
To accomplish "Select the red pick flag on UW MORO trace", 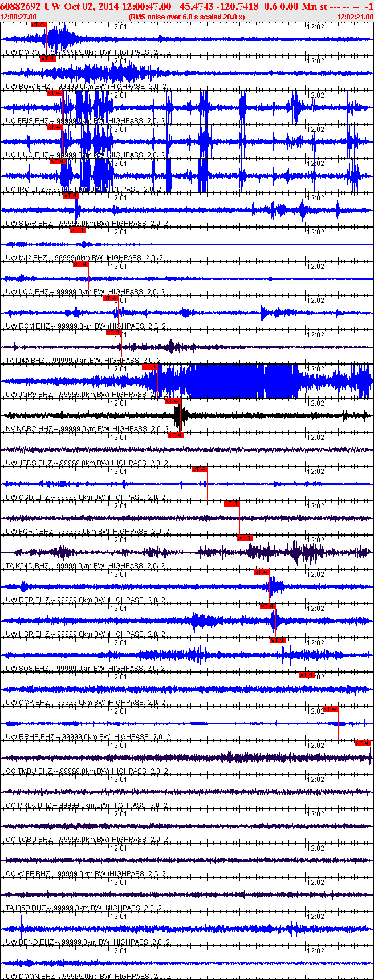I will coord(38,25).
